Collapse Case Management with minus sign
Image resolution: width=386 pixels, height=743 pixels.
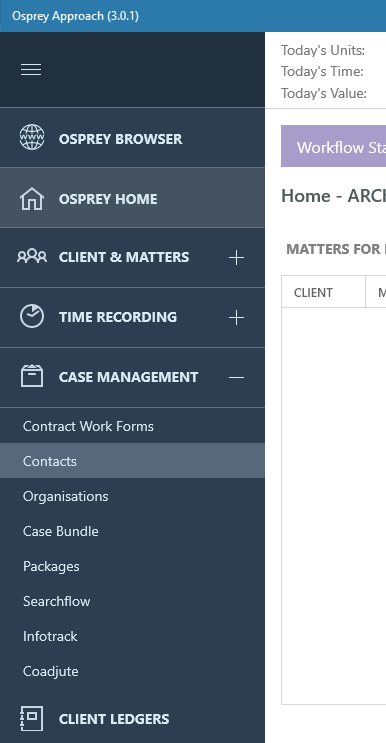236,377
